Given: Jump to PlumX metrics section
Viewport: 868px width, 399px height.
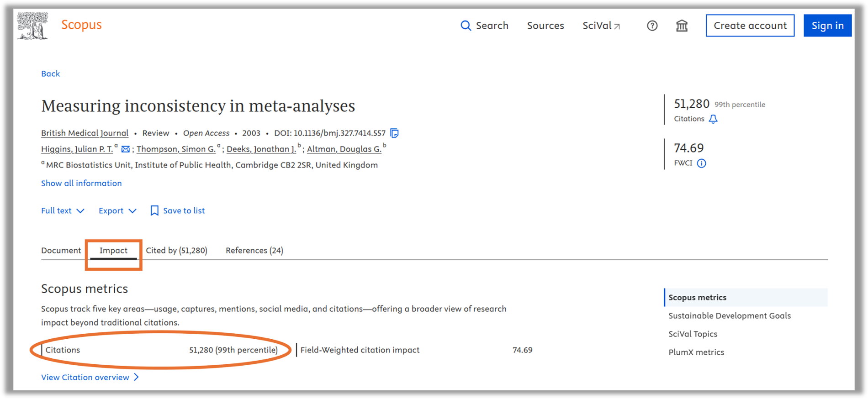Looking at the screenshot, I should [x=696, y=352].
